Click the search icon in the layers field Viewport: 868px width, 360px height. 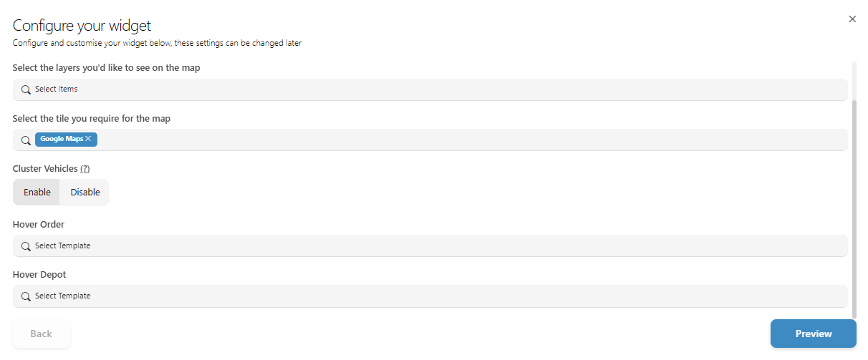(x=26, y=89)
